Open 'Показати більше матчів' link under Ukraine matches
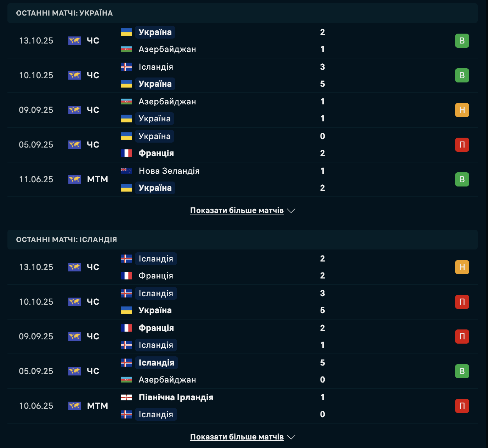The height and width of the screenshot is (448, 488). 237,211
